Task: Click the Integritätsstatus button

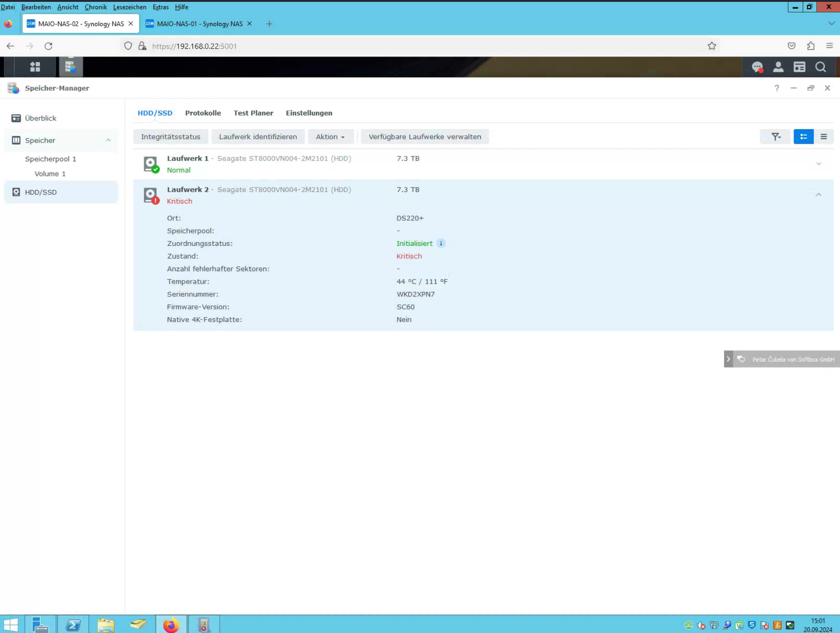Action: (170, 137)
